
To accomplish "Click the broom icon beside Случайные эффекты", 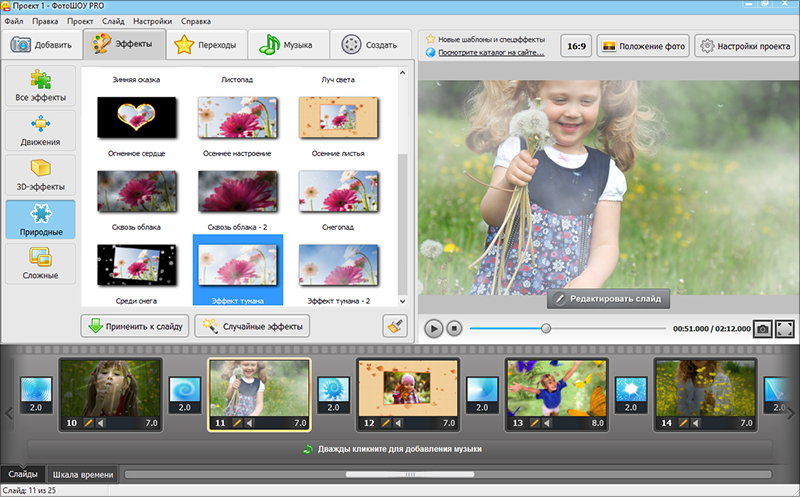I will (x=395, y=326).
